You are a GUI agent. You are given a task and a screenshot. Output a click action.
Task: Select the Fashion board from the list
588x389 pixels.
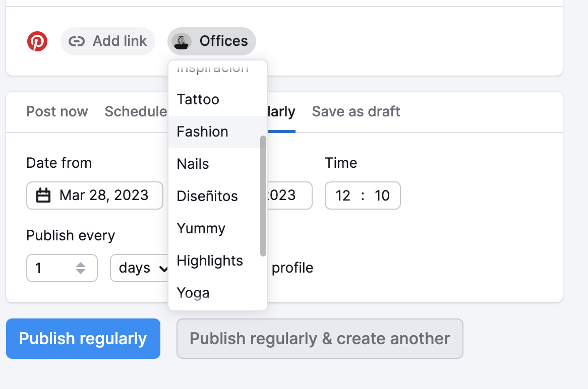point(202,132)
